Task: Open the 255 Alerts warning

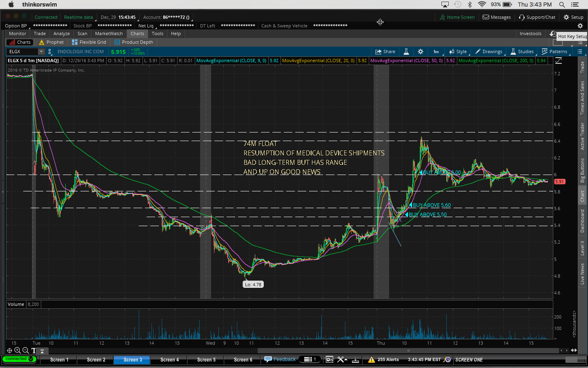Action: point(383,360)
